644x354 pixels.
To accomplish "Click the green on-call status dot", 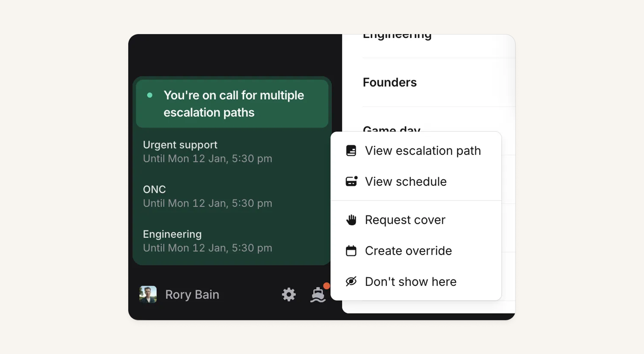I will [x=150, y=95].
